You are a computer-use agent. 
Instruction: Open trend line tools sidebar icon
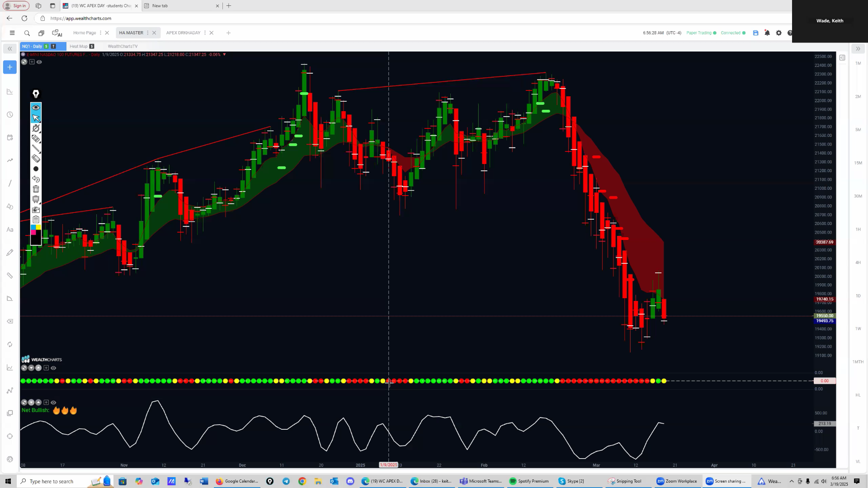tap(10, 160)
